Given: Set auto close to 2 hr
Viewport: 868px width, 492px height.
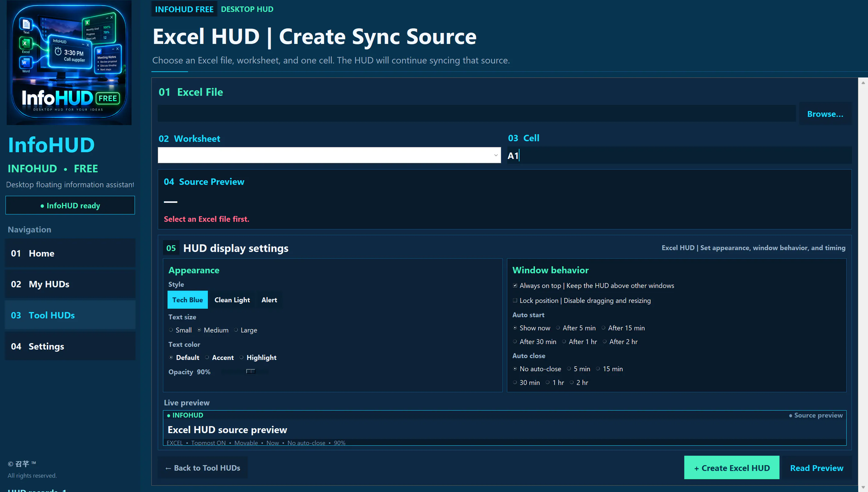Looking at the screenshot, I should [579, 382].
